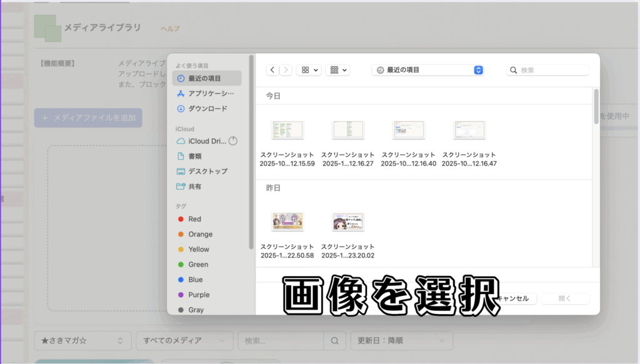Viewport: 640px width, 364px height.
Task: Open 共有 shared folder in sidebar
Action: pyautogui.click(x=195, y=186)
